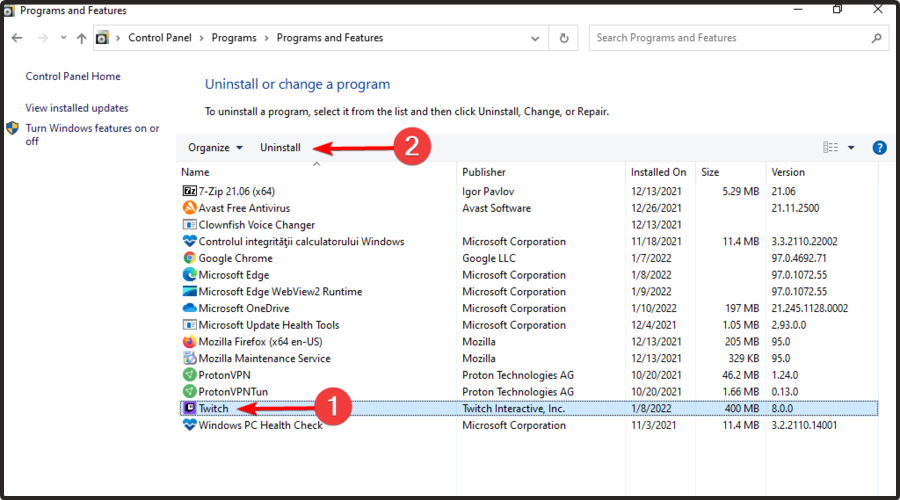The width and height of the screenshot is (900, 500).
Task: Click the Clownfish Voice Changer icon
Action: [189, 224]
